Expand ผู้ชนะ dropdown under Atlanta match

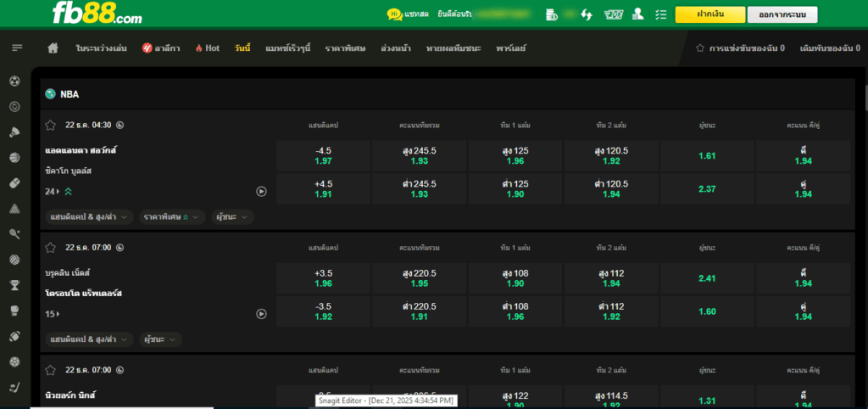point(232,217)
